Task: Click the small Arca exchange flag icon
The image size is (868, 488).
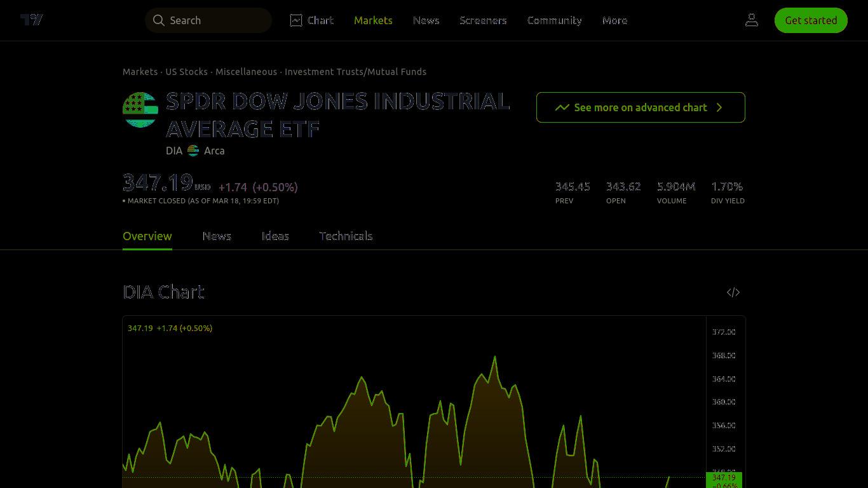Action: (193, 151)
